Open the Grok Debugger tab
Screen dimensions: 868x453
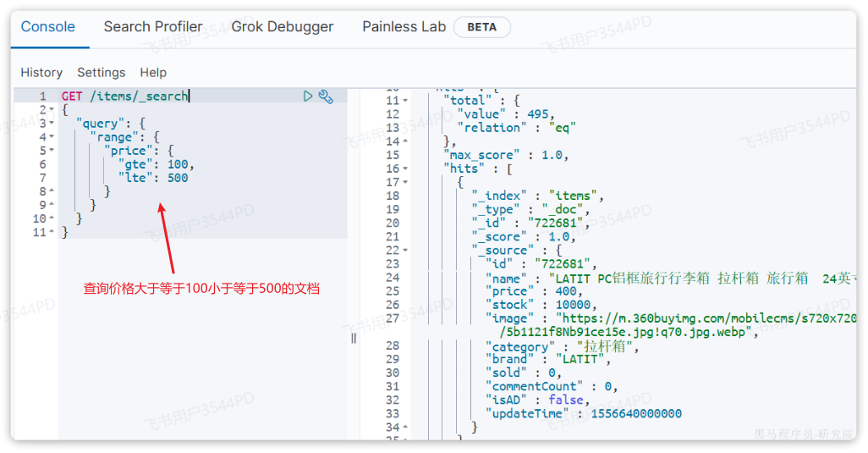(x=283, y=26)
